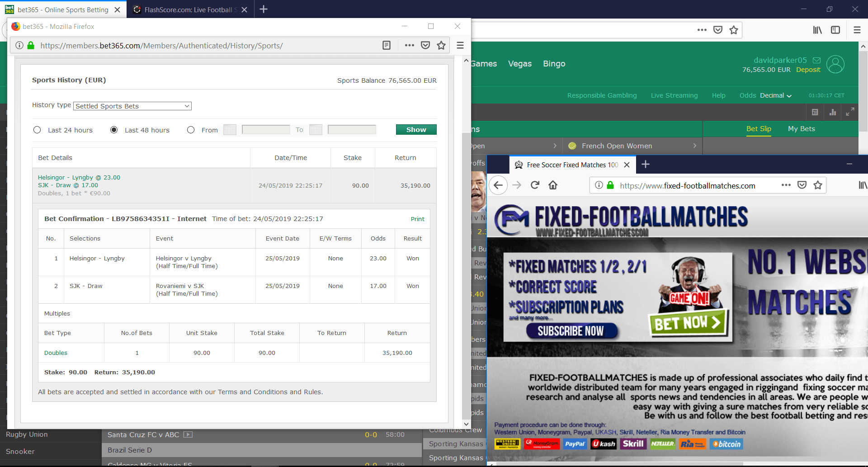This screenshot has width=868, height=467.
Task: Switch to bet365 Online Sports Betting tab
Action: 63,9
